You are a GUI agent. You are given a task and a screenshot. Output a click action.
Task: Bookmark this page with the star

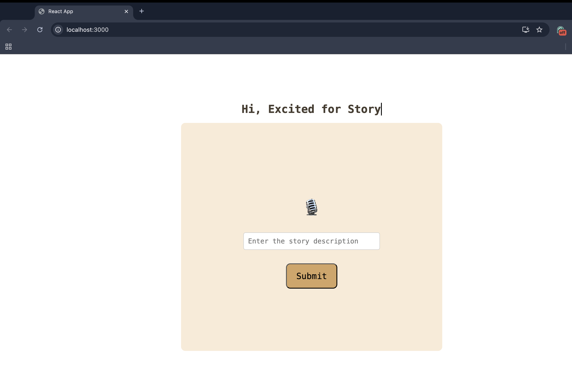(x=539, y=30)
